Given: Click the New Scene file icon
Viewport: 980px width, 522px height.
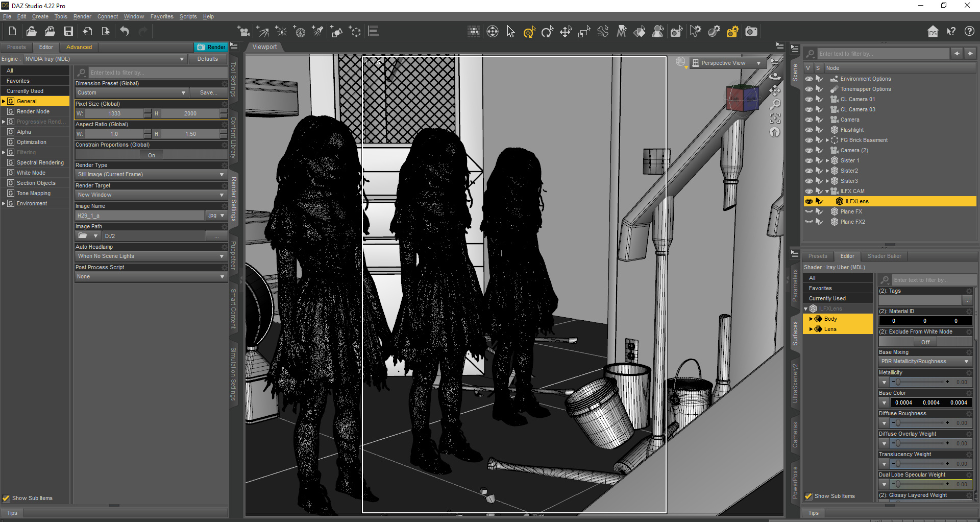Looking at the screenshot, I should [x=12, y=32].
